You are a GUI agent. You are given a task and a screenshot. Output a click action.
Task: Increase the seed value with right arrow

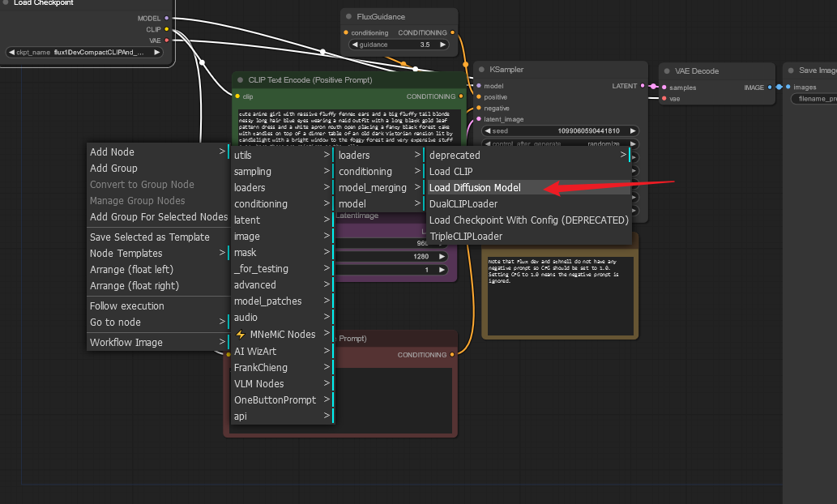pos(633,130)
